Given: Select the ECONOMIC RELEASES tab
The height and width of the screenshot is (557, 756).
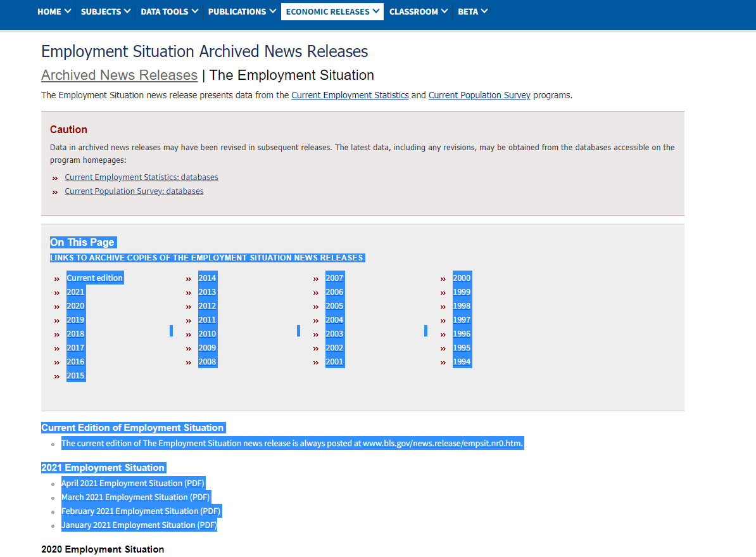Looking at the screenshot, I should (x=332, y=11).
